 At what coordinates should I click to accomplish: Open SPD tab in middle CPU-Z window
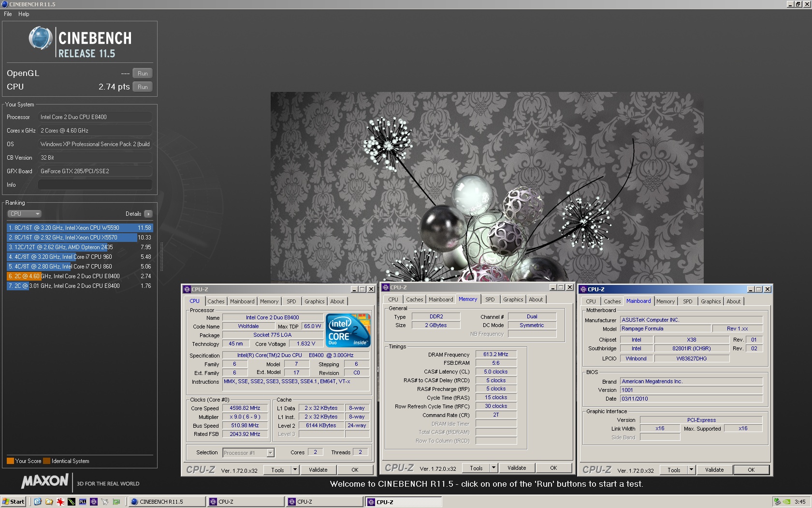[x=490, y=299]
